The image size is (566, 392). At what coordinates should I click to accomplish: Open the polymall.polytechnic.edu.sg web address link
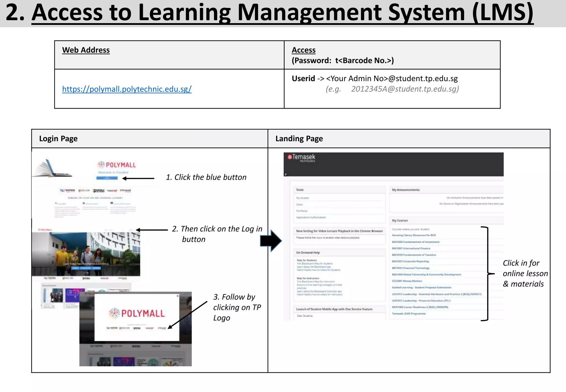tap(127, 89)
